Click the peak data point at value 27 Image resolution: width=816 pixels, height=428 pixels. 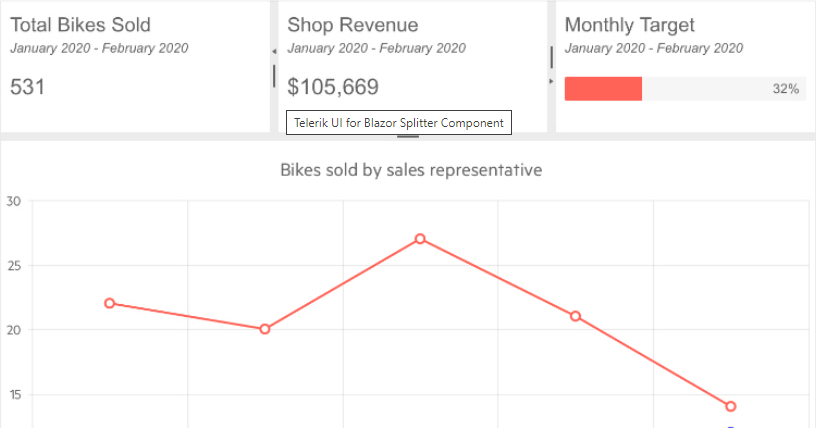420,239
